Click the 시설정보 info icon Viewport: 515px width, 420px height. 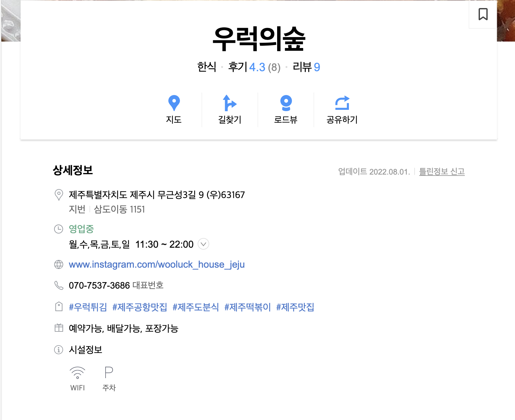tap(59, 349)
